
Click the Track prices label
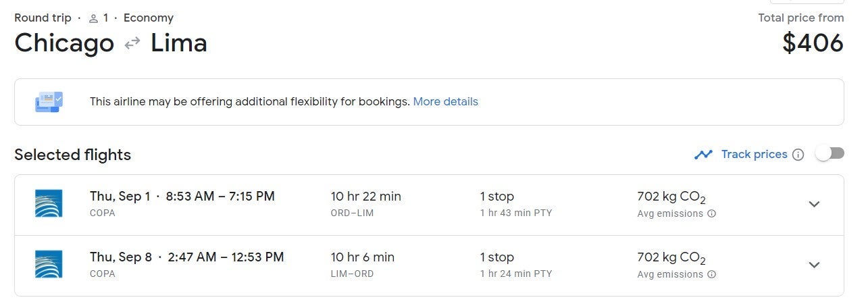point(754,155)
